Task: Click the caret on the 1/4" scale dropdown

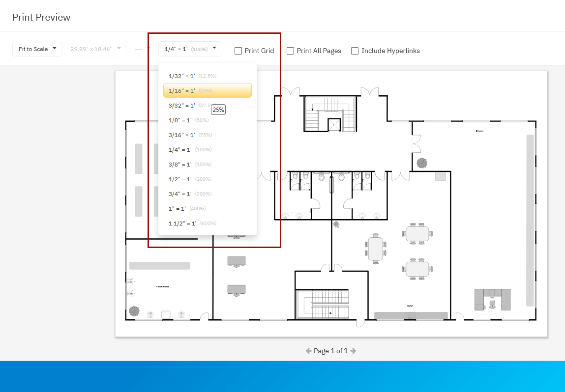Action: coord(214,48)
